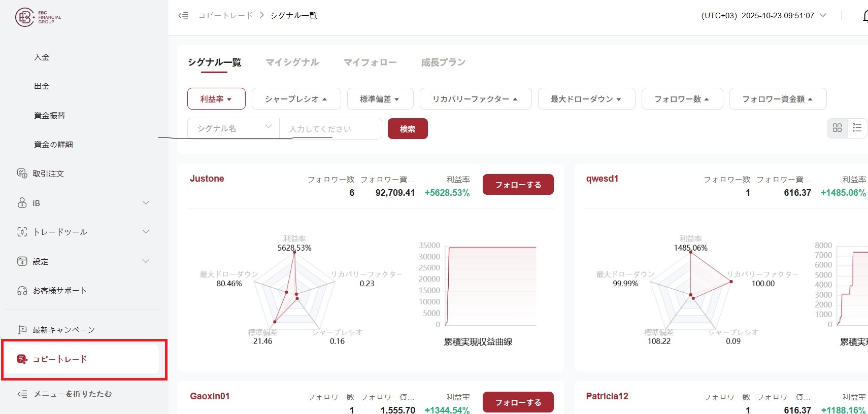Open お客様サポート headset item

59,291
